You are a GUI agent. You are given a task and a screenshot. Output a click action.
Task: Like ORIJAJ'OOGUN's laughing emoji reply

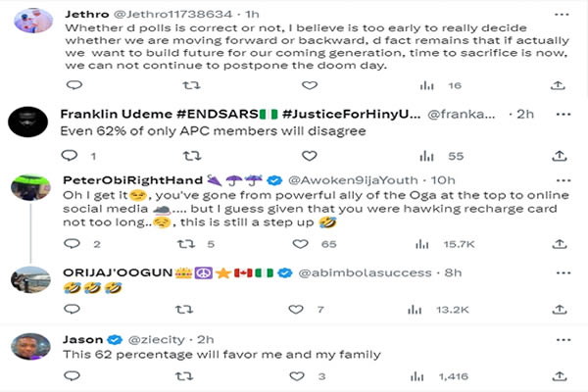click(296, 310)
